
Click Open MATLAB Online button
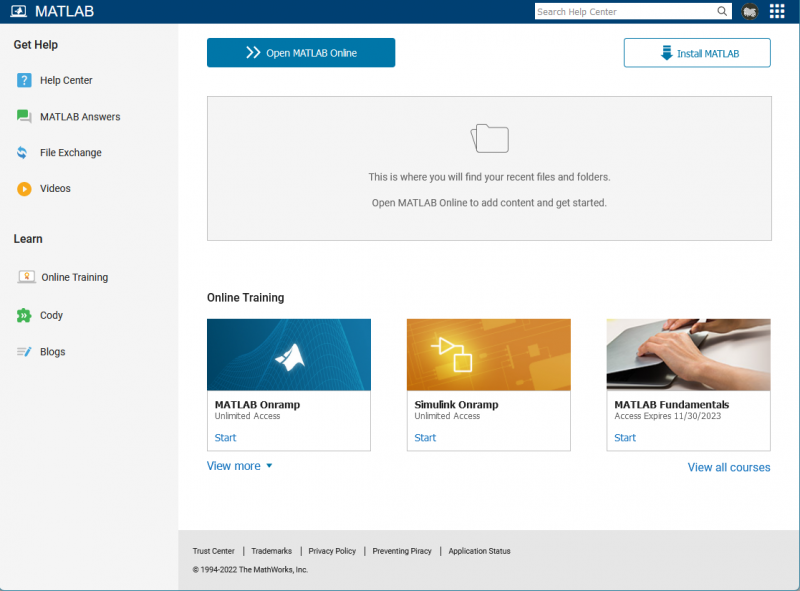click(x=301, y=53)
